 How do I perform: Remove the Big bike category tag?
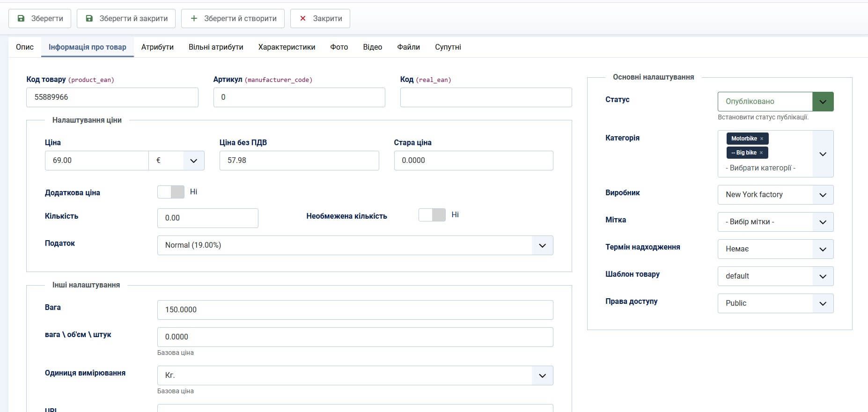(x=761, y=153)
